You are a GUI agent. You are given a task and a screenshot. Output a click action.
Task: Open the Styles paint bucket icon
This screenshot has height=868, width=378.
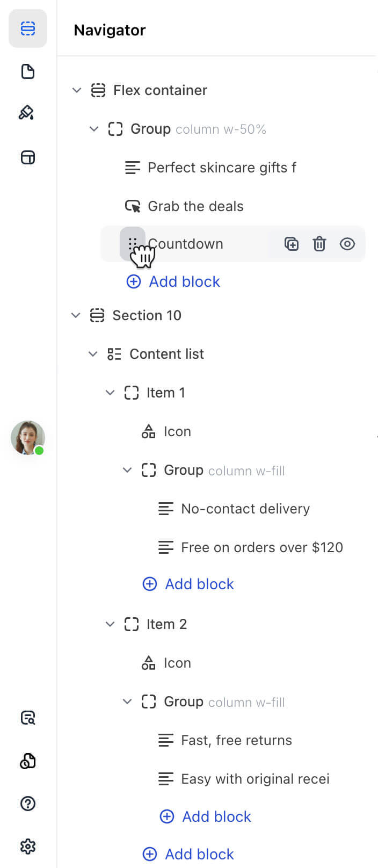pyautogui.click(x=27, y=113)
